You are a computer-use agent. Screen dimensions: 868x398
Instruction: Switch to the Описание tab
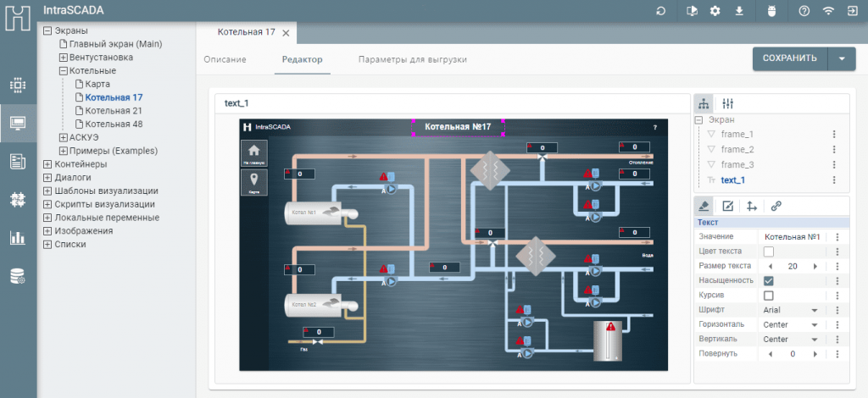click(x=225, y=59)
